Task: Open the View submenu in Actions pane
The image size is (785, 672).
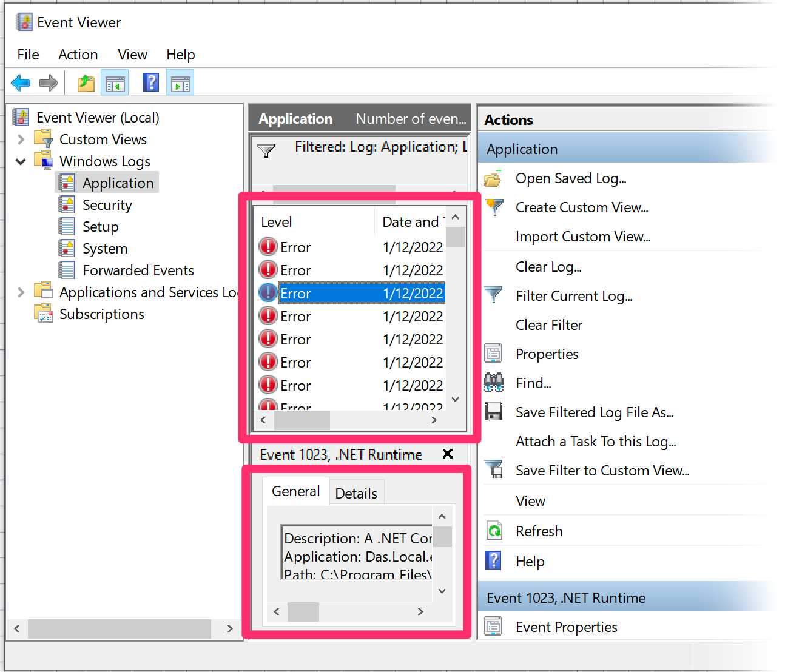Action: coord(530,501)
